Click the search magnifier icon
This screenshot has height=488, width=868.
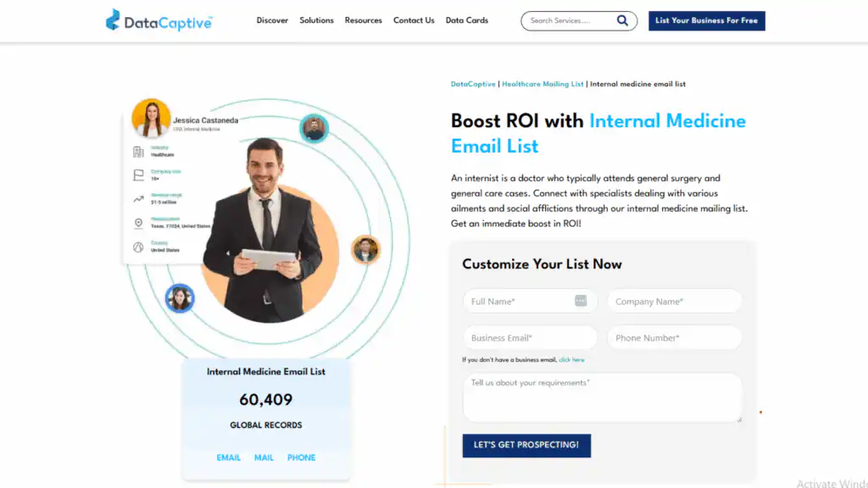(x=622, y=21)
